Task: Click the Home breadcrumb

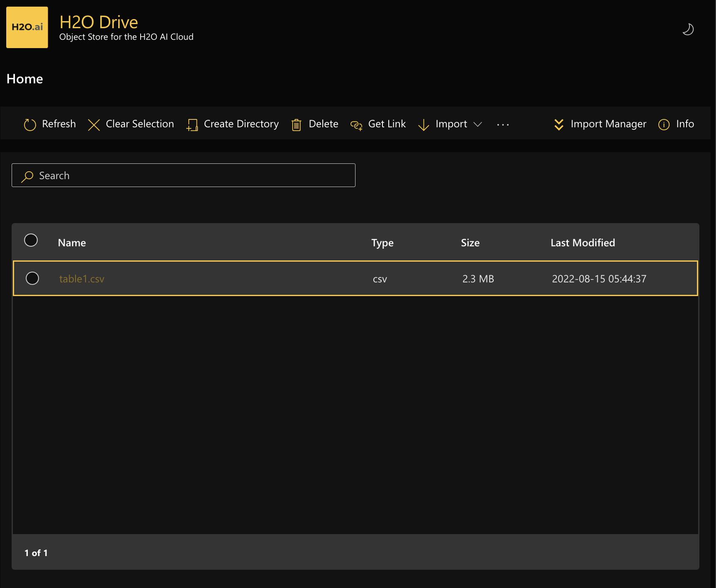Action: 25,79
